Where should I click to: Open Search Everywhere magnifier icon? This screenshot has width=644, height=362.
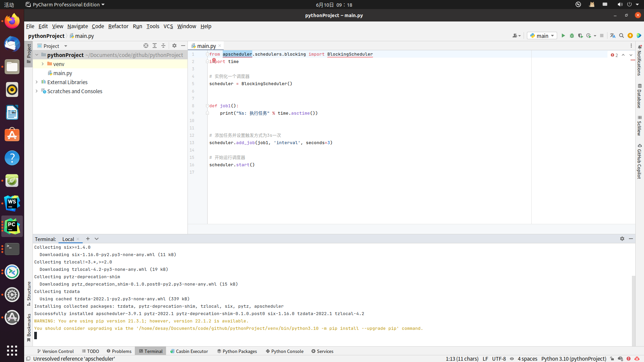tap(621, 36)
